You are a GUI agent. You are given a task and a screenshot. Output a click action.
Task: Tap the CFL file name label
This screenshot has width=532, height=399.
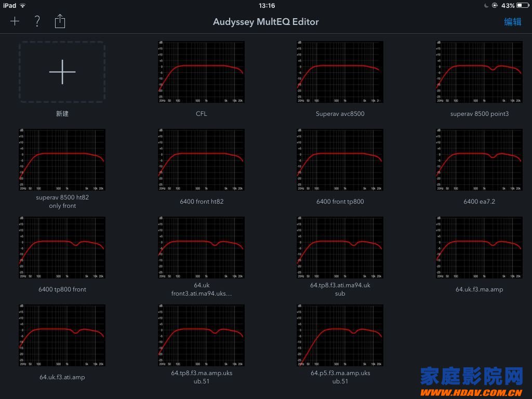(x=201, y=114)
